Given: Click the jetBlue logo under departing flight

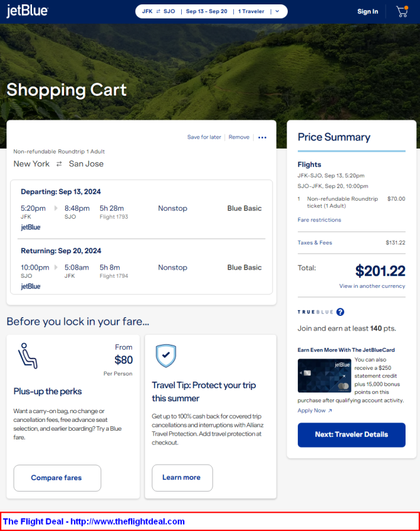Looking at the screenshot, I should click(x=31, y=227).
